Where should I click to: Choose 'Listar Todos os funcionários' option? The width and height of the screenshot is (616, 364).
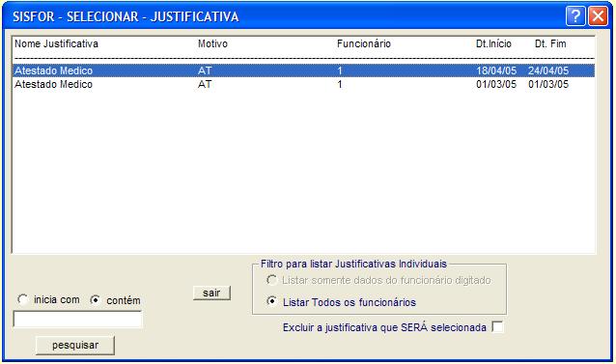271,301
